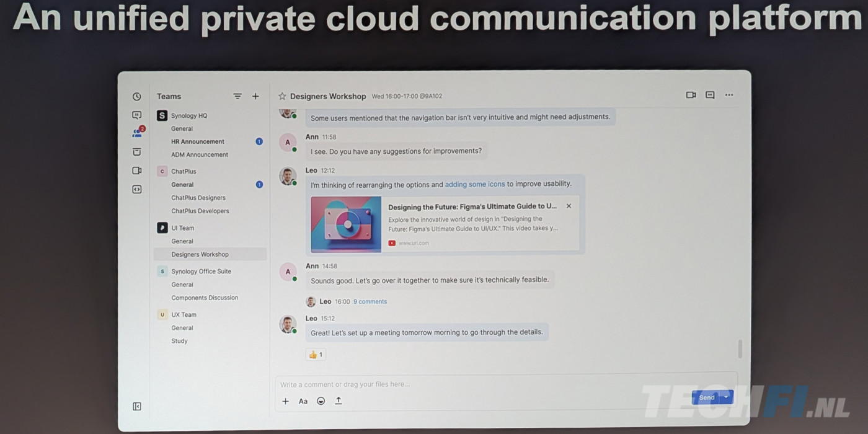
Task: Star the Designers Workshop channel
Action: click(x=282, y=96)
